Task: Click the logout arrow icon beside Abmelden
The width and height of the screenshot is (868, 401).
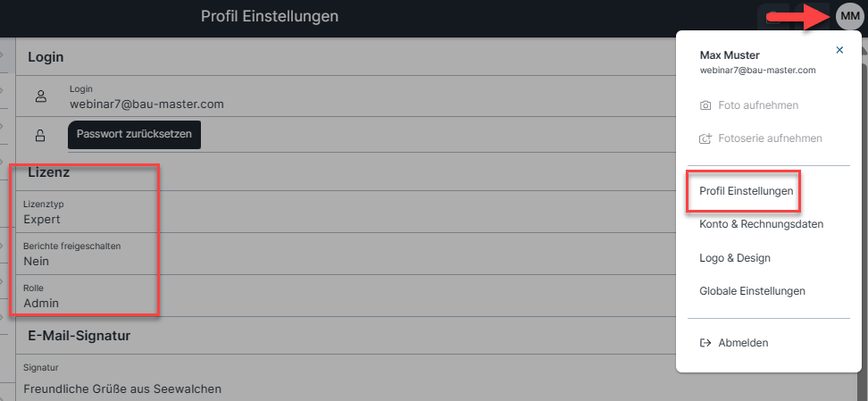Action: tap(705, 343)
